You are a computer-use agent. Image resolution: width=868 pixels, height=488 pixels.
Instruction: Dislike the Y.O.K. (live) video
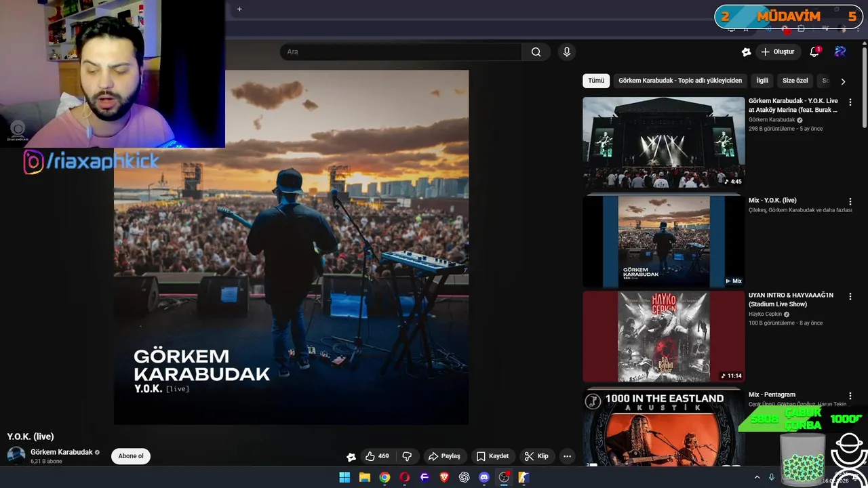(407, 456)
